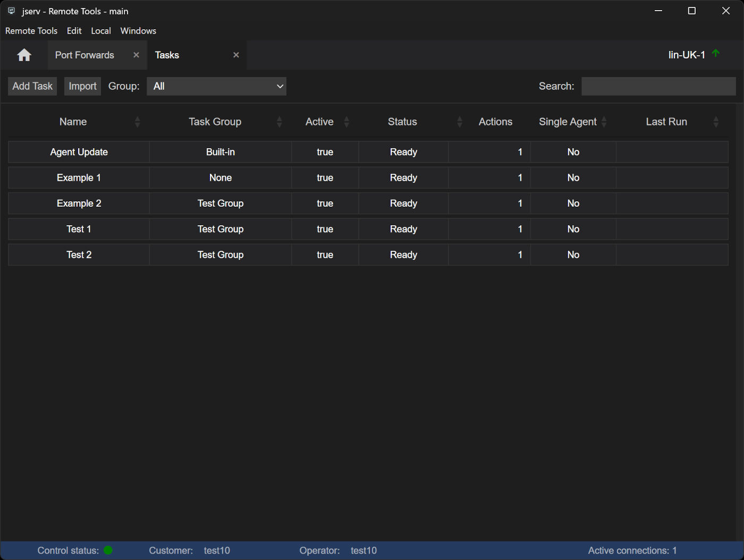Click the lin-UK-1 server label
The image size is (744, 560).
(687, 55)
